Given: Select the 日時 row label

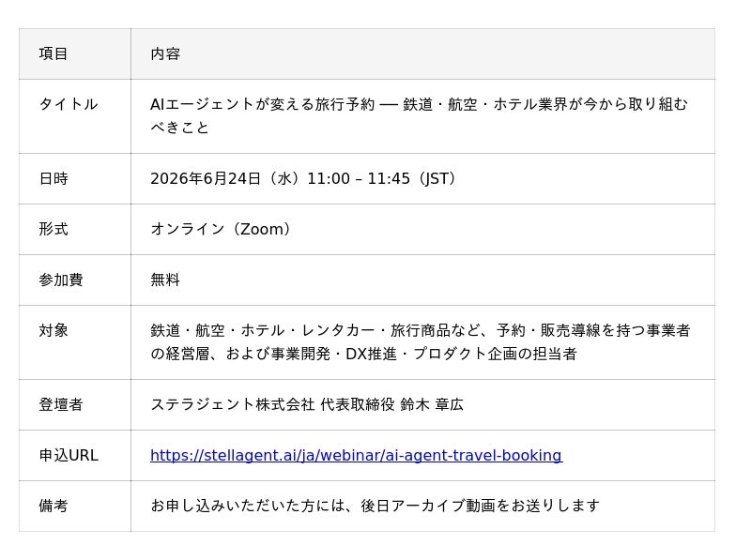Looking at the screenshot, I should (x=54, y=178).
